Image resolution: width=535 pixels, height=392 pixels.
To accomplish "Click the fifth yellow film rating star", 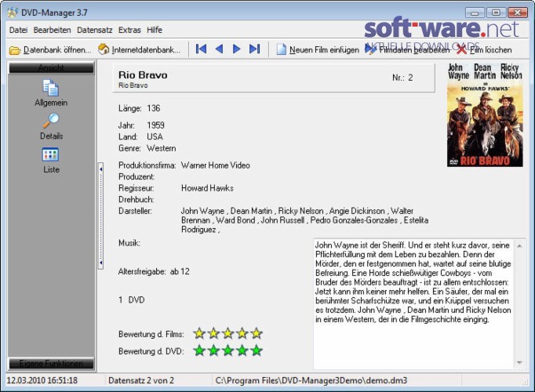I will click(257, 333).
